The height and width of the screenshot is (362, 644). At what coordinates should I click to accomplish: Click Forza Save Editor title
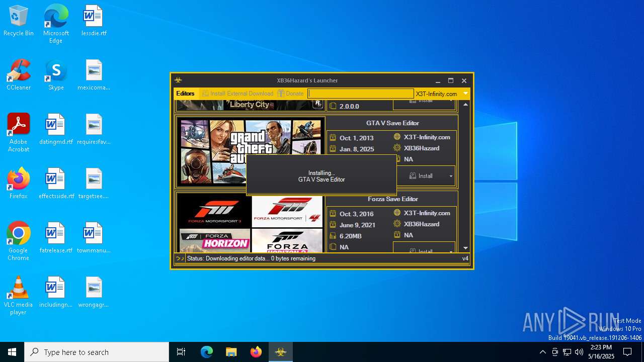coord(392,199)
